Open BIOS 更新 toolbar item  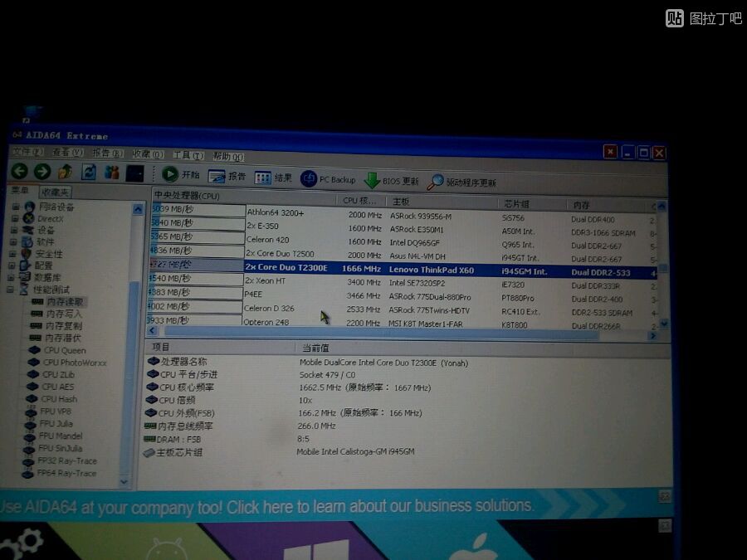391,181
